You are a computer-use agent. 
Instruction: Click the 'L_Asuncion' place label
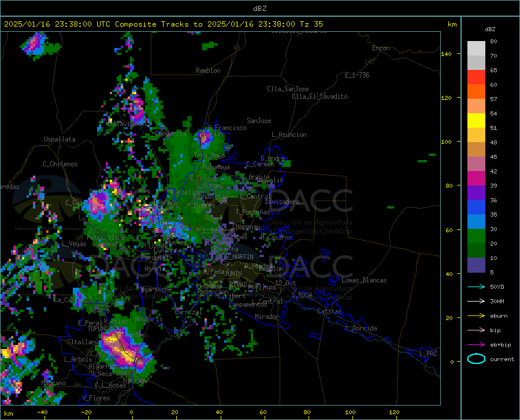coord(289,135)
